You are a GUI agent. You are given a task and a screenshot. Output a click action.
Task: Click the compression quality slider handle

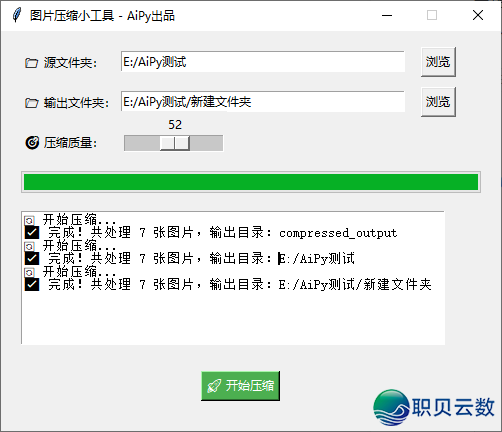(175, 143)
